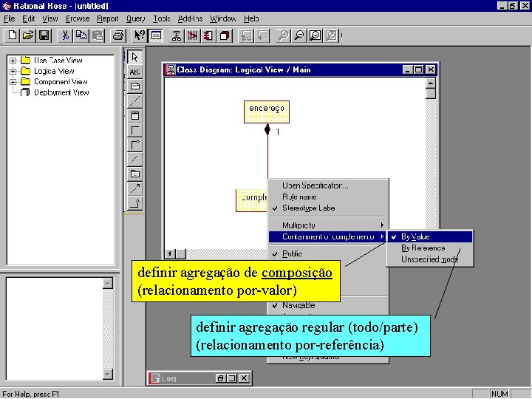This screenshot has width=532, height=399.
Task: Pick the Anchor Note to Item tool
Action: 135,100
